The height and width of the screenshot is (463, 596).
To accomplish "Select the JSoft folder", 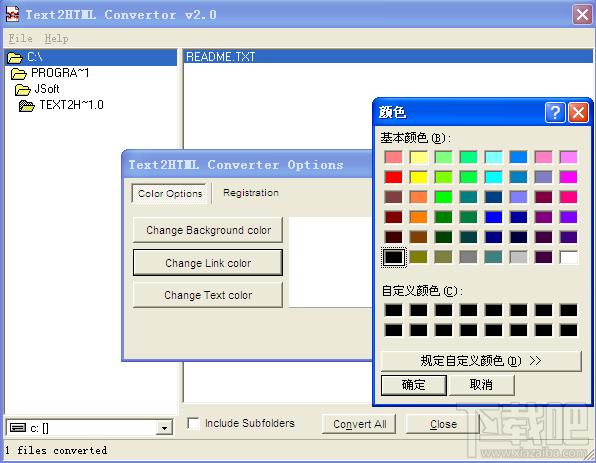I will click(47, 89).
